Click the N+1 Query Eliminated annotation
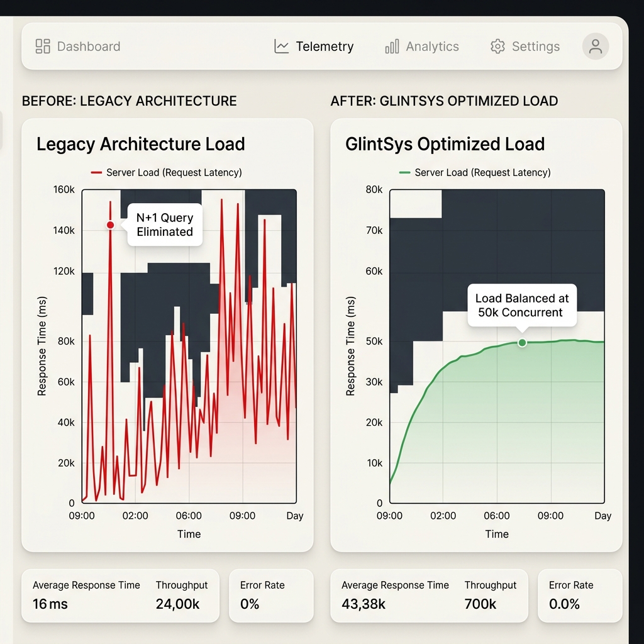Image resolution: width=644 pixels, height=644 pixels. [164, 225]
